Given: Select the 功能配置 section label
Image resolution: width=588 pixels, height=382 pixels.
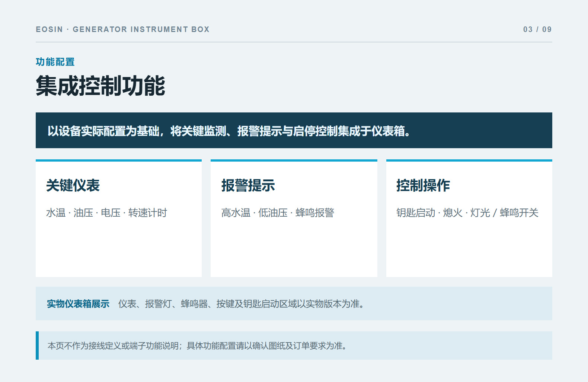Looking at the screenshot, I should (x=55, y=62).
